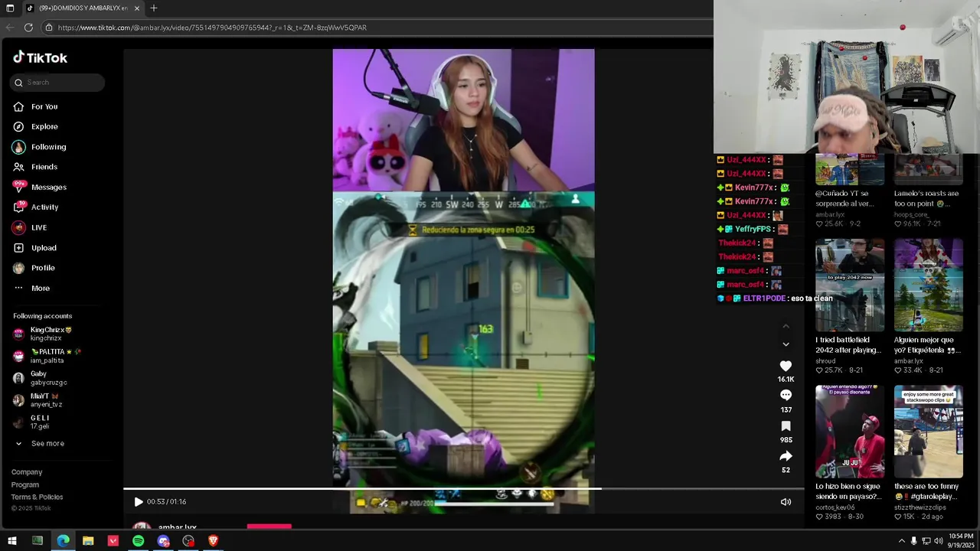The width and height of the screenshot is (980, 551).
Task: Mute the video with speaker icon
Action: 786,502
